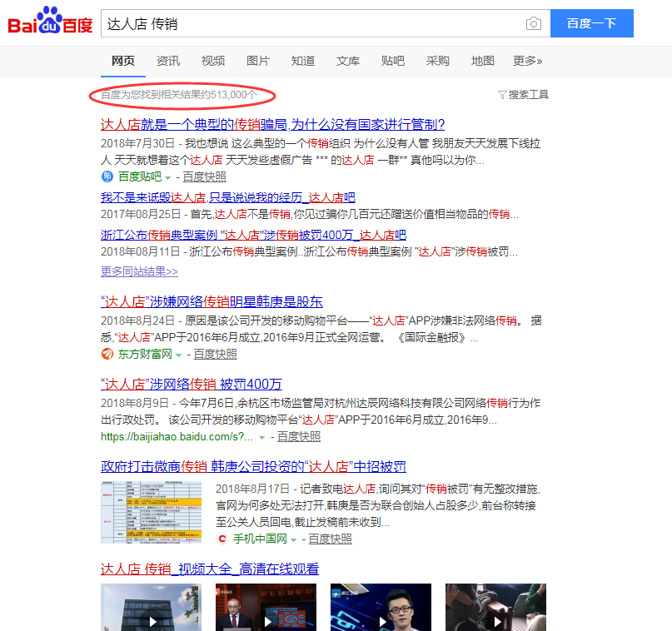Switch to the 贴吧 tab
This screenshot has height=631, width=672.
[393, 61]
